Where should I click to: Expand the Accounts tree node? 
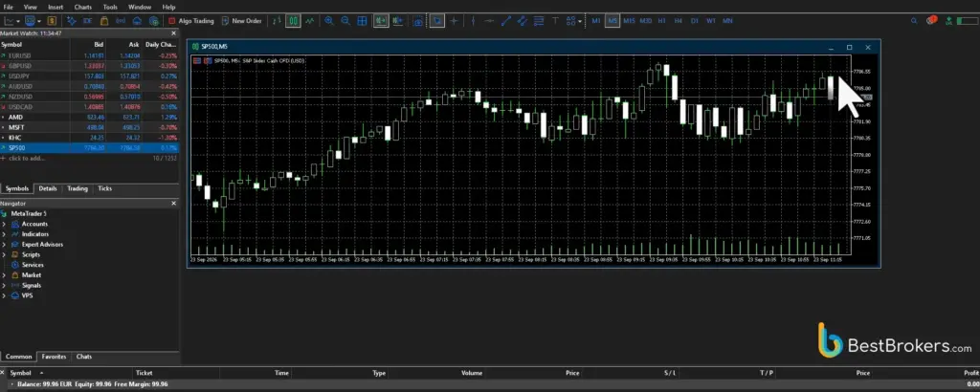tap(4, 224)
